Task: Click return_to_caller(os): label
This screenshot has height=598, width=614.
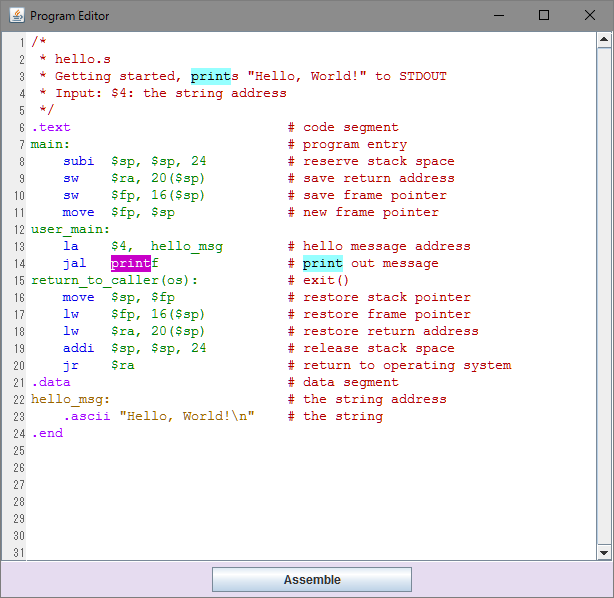Action: tap(114, 281)
